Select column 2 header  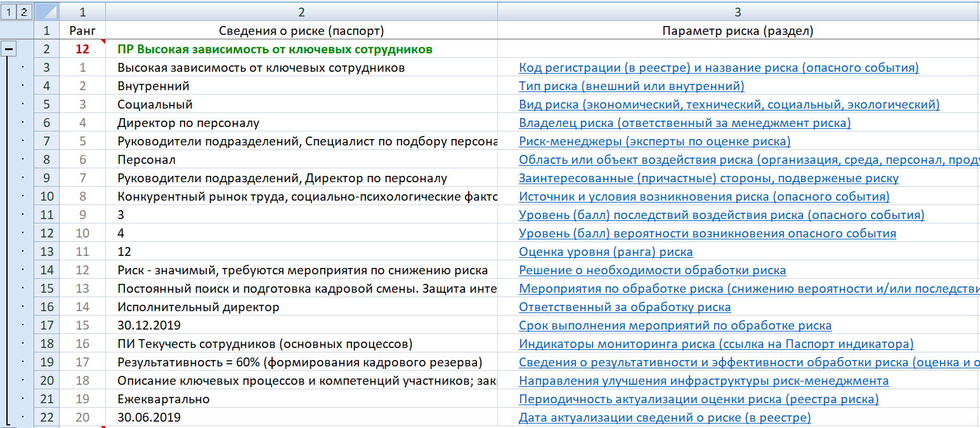[301, 11]
